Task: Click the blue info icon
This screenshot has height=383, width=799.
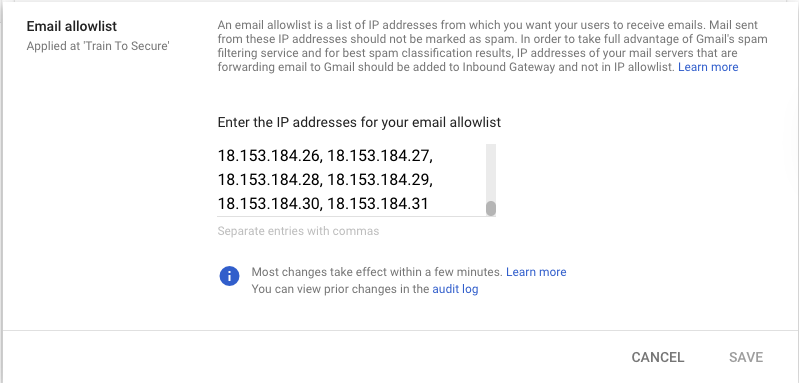Action: tap(229, 276)
